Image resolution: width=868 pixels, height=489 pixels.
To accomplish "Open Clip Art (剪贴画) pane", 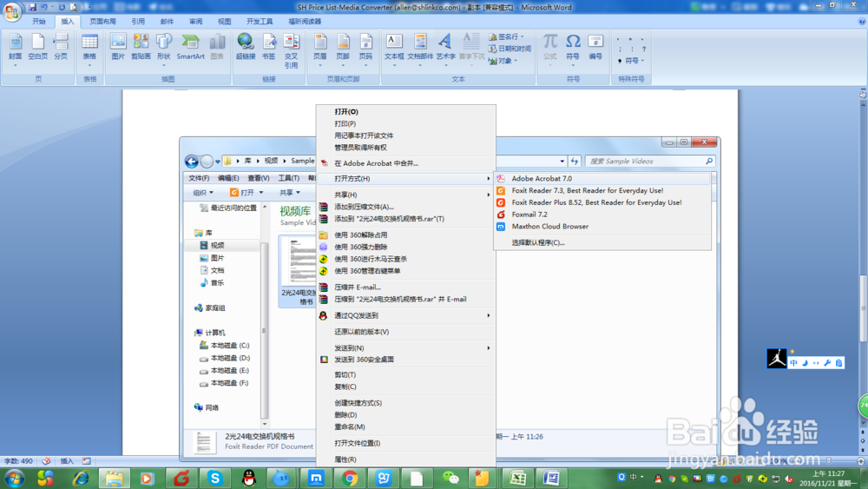I will pos(141,48).
